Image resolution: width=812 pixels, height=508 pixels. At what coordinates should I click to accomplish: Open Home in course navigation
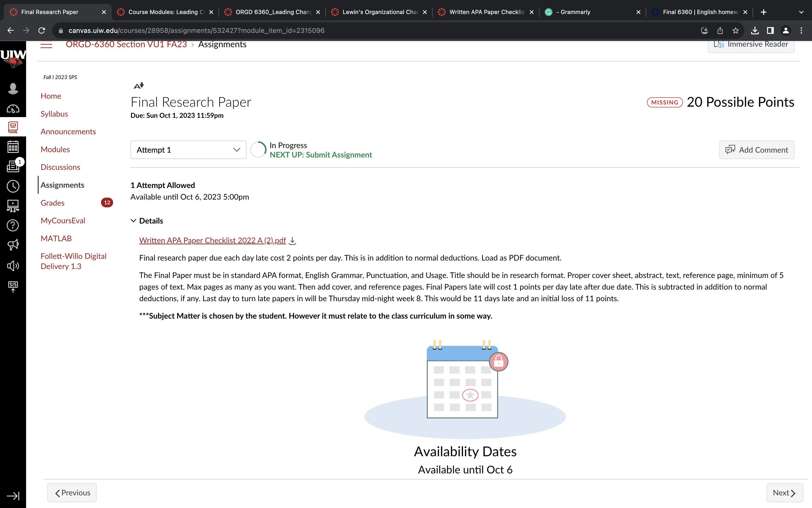(x=51, y=96)
